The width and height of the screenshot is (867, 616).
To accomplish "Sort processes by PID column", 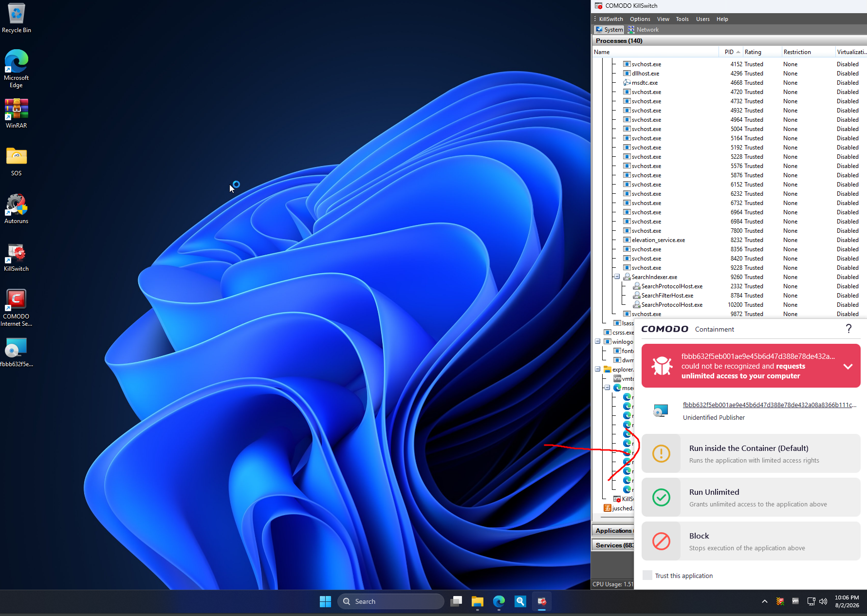I will click(731, 52).
